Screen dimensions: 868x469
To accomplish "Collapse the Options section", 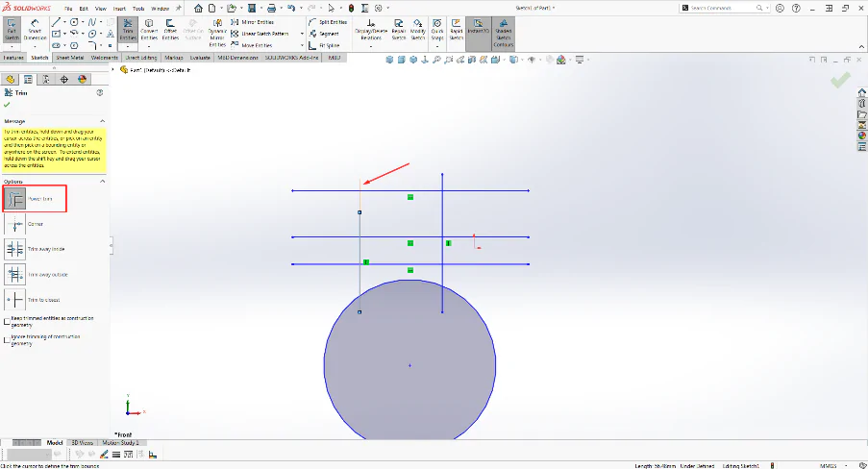I will [x=103, y=181].
